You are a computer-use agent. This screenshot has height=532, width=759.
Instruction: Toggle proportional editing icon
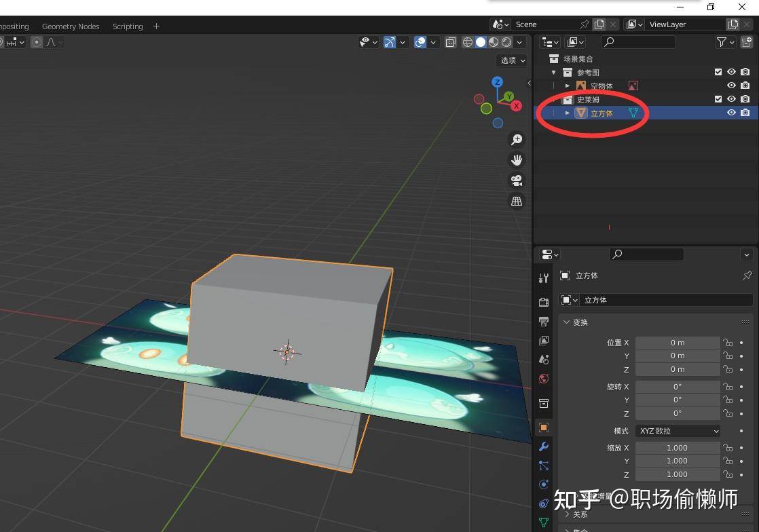[x=36, y=42]
